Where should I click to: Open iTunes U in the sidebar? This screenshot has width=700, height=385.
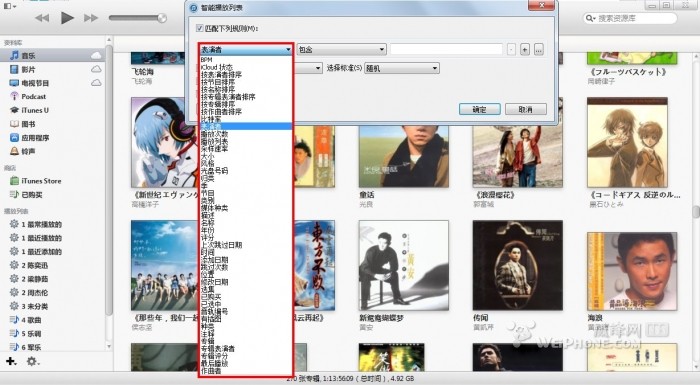pyautogui.click(x=35, y=110)
